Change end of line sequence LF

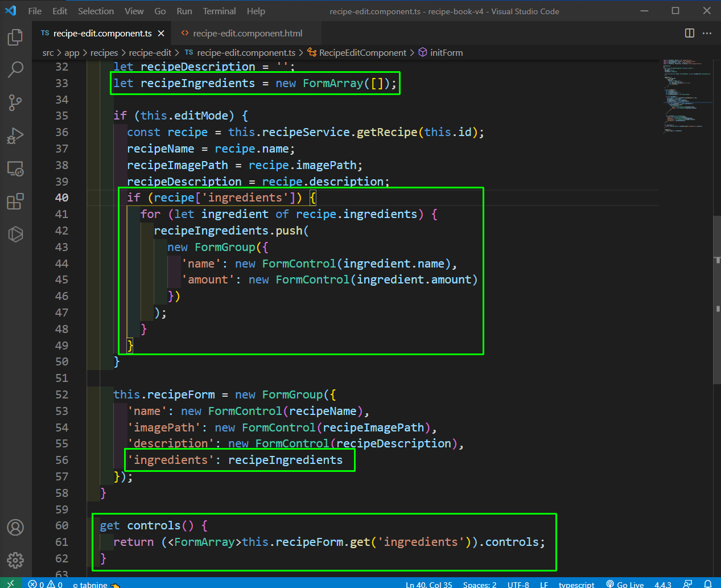544,584
